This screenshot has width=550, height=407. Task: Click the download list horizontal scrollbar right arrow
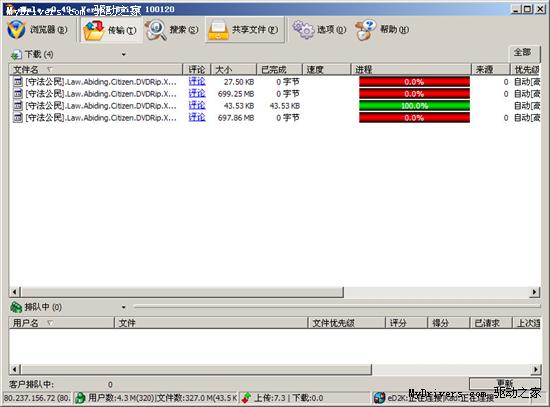click(535, 292)
